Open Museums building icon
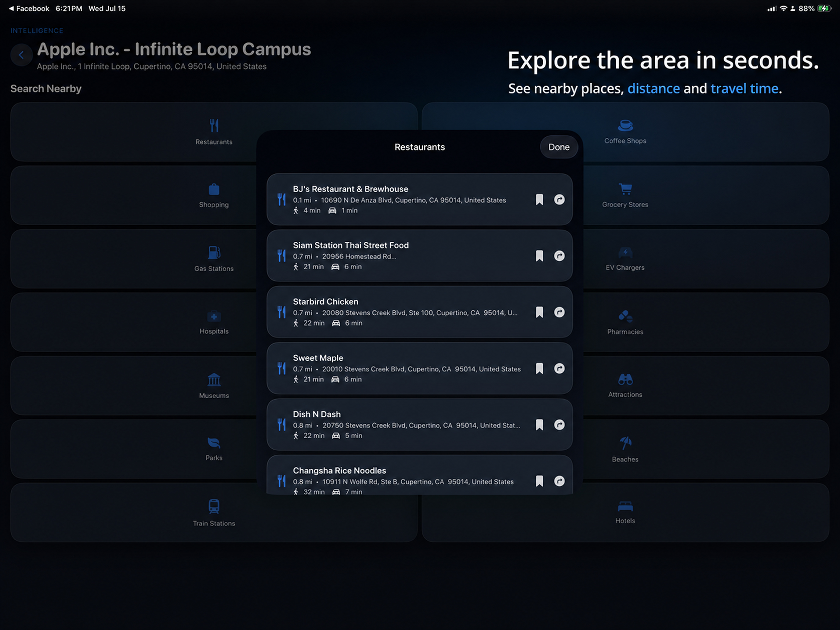Screen dimensions: 840x630 (214, 379)
